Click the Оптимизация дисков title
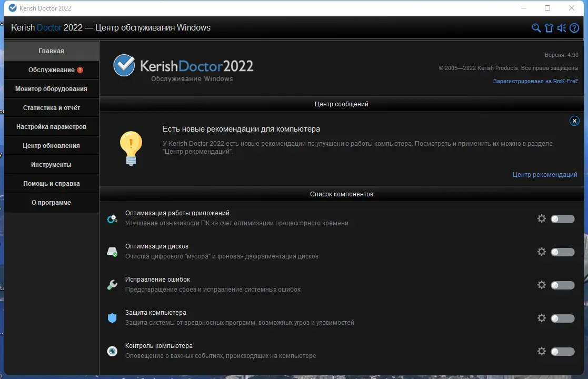Screen dimensions: 588x379 157,246
